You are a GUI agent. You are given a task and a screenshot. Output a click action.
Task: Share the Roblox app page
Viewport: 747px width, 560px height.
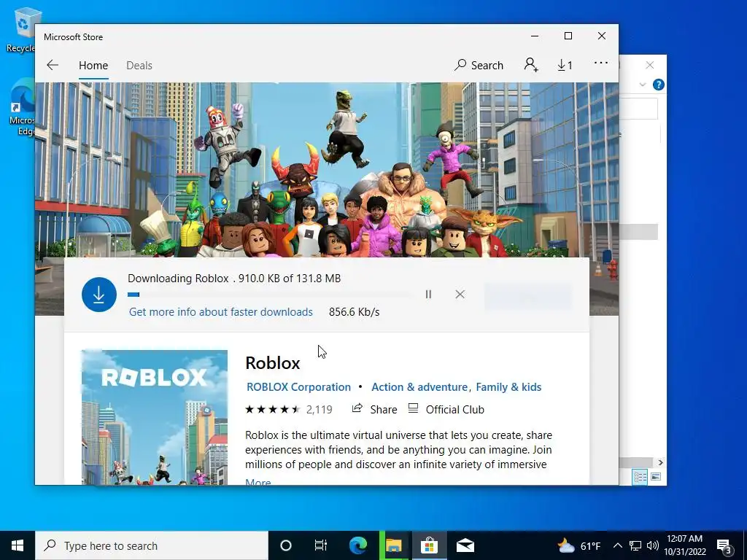(374, 409)
